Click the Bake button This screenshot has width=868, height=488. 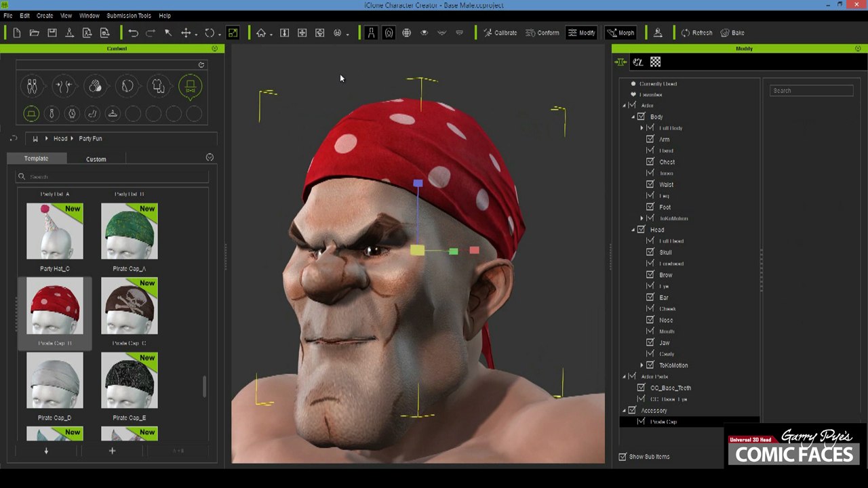[x=732, y=33]
